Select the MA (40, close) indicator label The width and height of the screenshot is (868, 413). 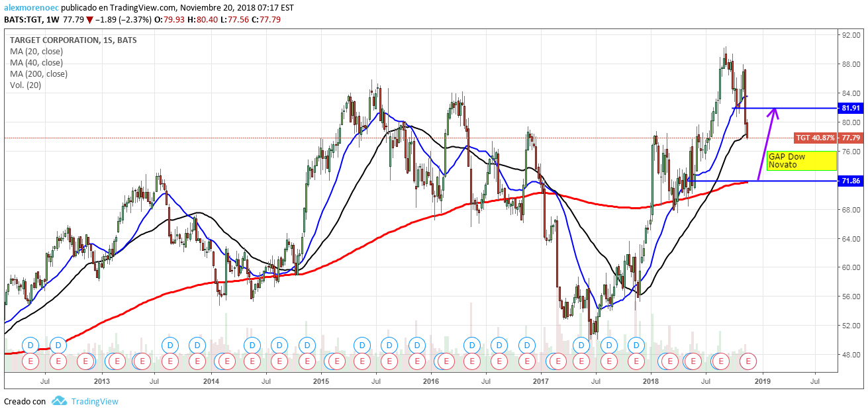tap(36, 62)
